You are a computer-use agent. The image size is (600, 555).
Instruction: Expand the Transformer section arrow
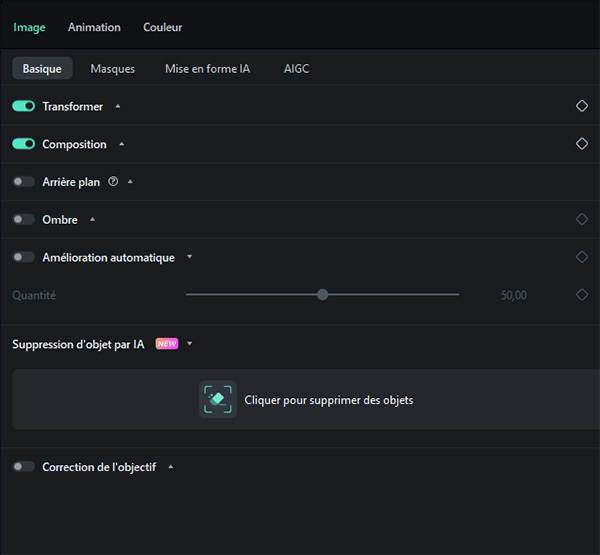point(117,106)
